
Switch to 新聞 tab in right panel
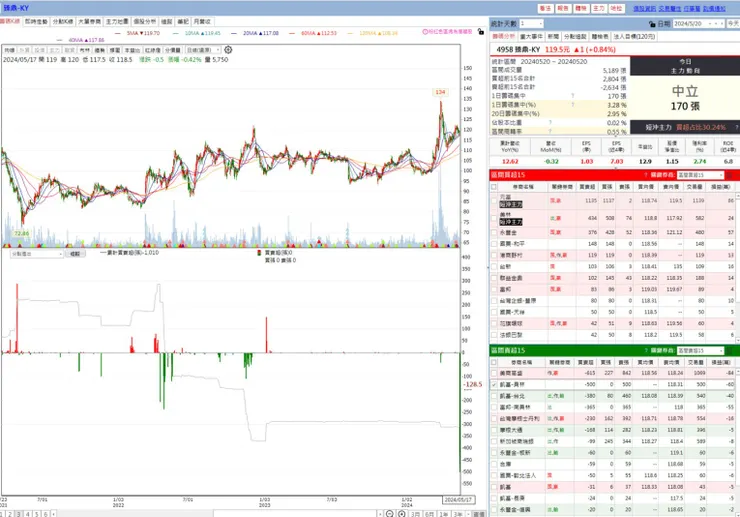tap(553, 36)
